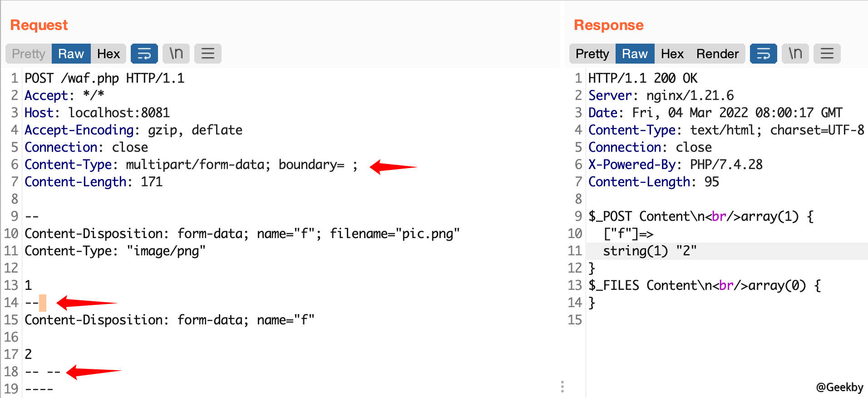The width and height of the screenshot is (868, 398).
Task: Click the vertical dots panel divider handle
Action: pyautogui.click(x=562, y=387)
